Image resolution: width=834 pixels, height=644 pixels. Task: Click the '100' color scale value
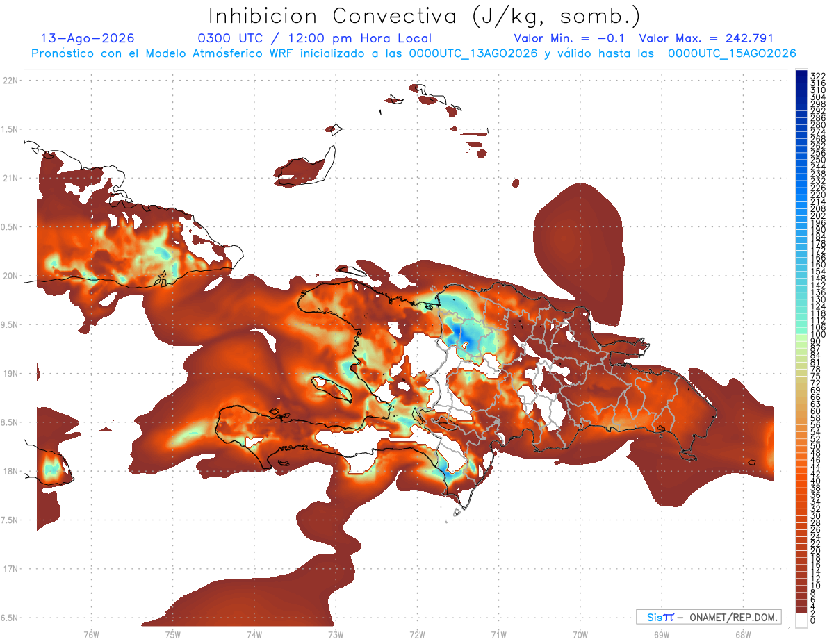[817, 335]
